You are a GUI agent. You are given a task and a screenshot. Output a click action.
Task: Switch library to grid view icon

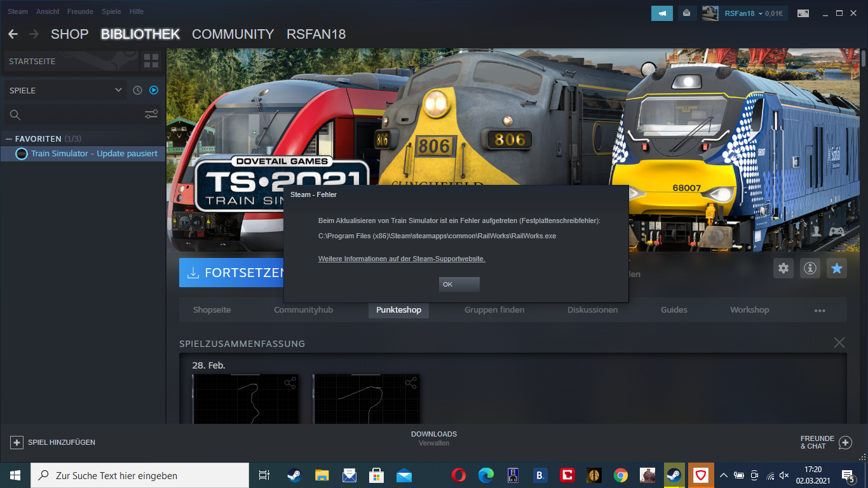pos(151,61)
